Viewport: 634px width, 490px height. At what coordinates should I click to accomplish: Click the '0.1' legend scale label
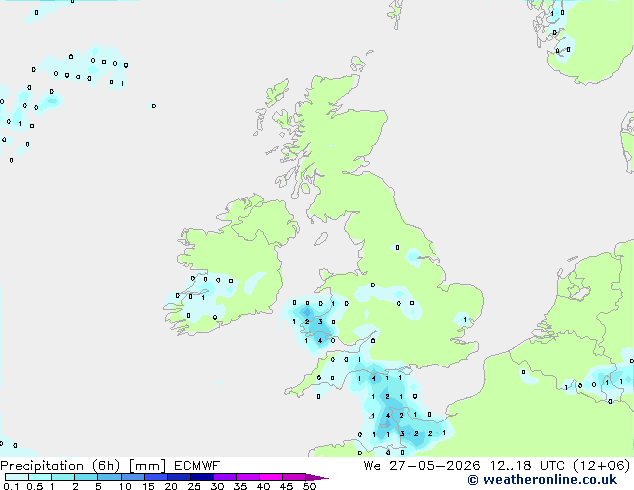point(11,486)
